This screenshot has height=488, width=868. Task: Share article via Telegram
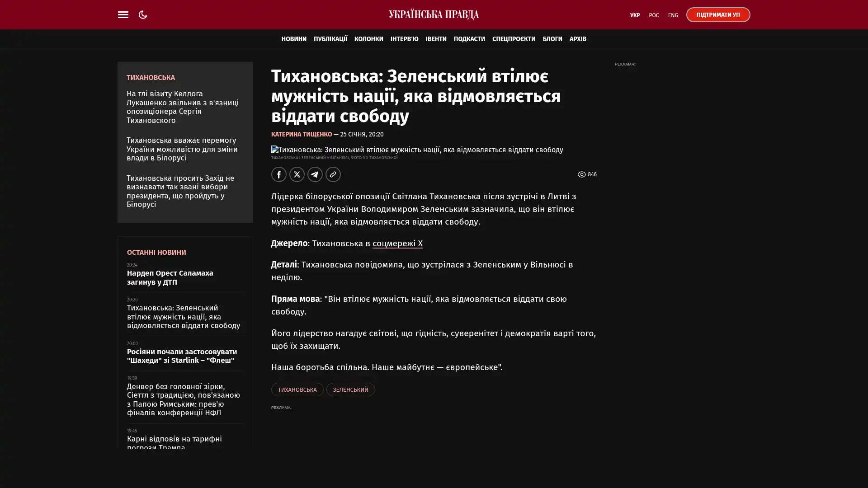click(315, 174)
